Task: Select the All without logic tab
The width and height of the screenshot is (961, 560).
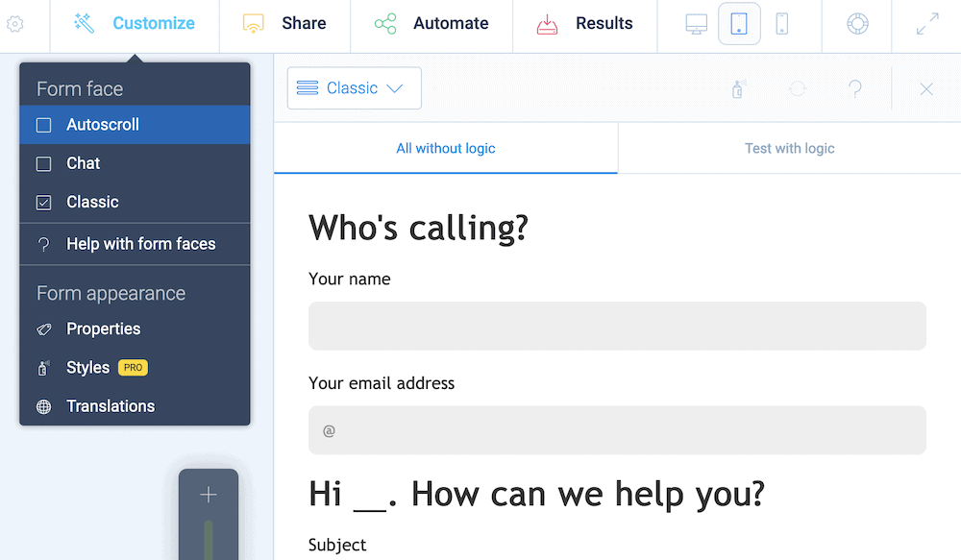Action: pos(446,148)
